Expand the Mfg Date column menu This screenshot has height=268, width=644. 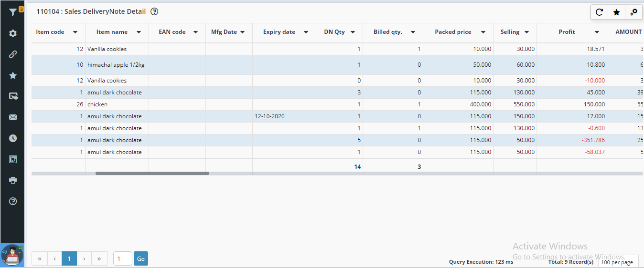click(x=242, y=32)
